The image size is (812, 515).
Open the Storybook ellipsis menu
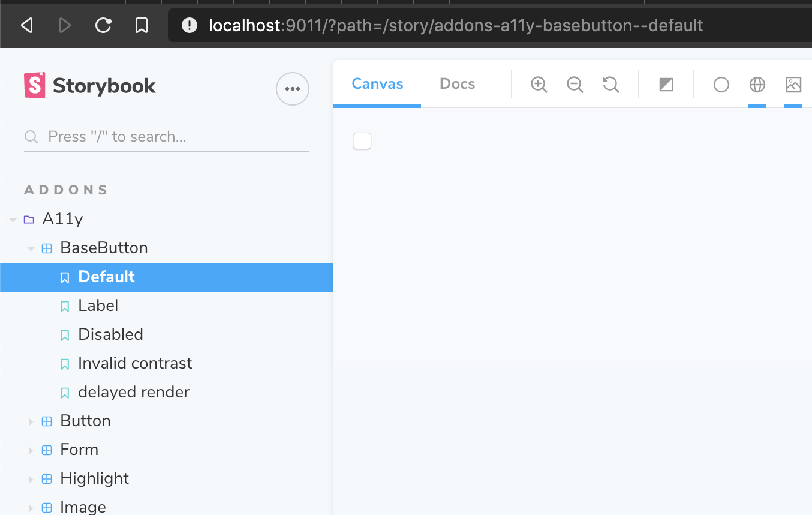click(292, 88)
